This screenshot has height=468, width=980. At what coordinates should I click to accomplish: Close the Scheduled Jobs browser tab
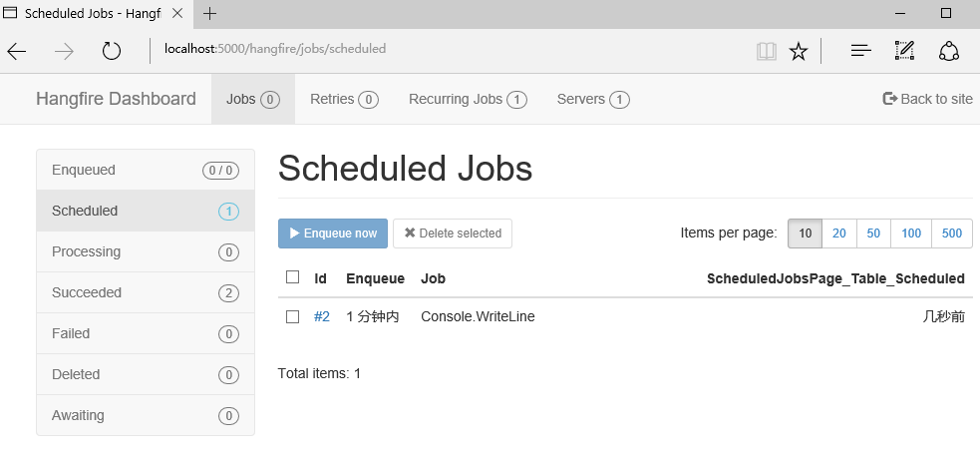[177, 14]
